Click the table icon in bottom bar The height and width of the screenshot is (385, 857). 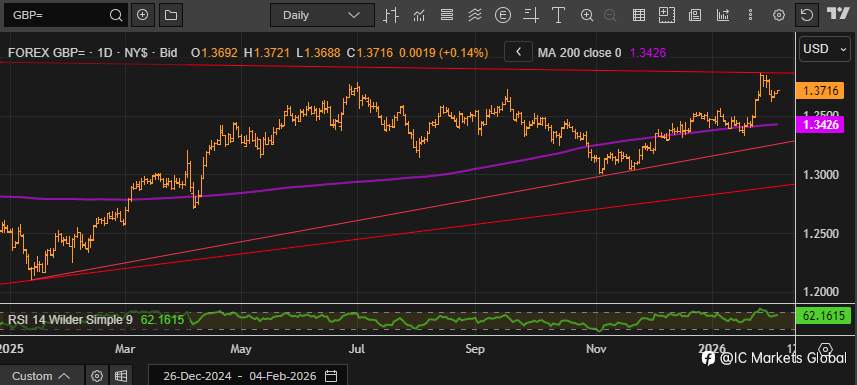pyautogui.click(x=121, y=376)
